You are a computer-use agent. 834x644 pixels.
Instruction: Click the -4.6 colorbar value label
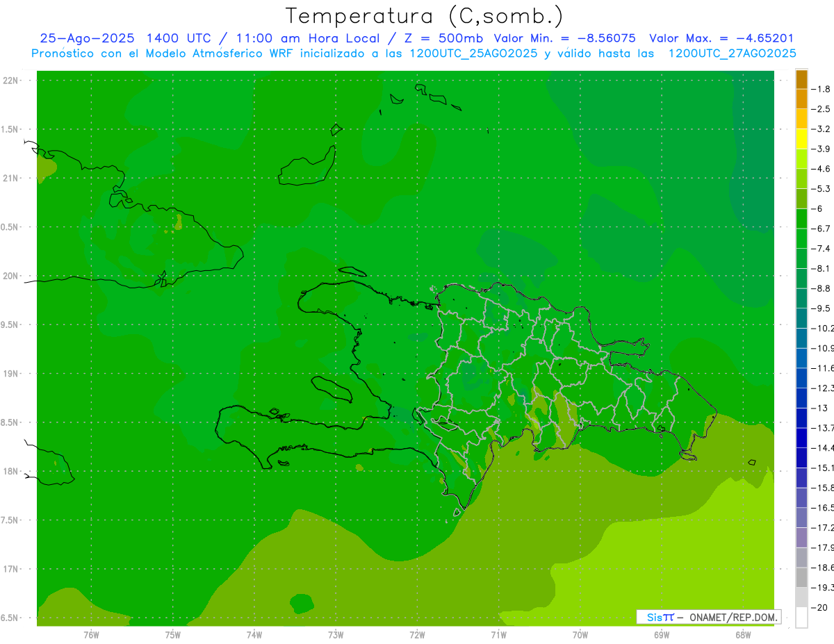[x=821, y=169]
